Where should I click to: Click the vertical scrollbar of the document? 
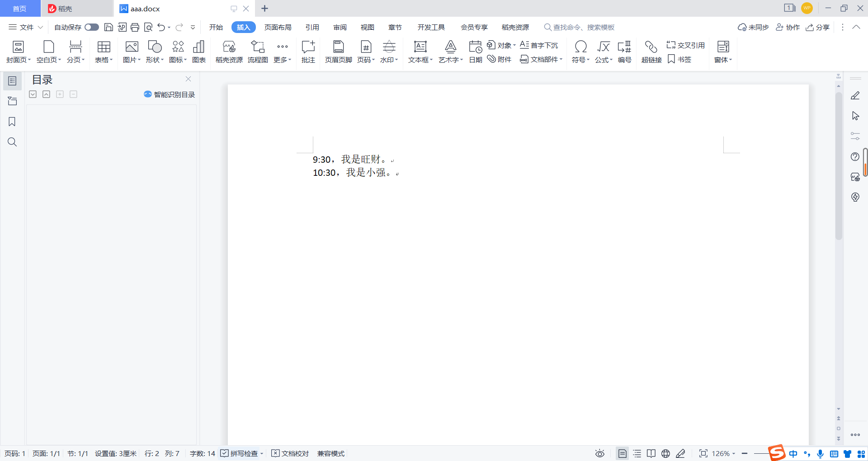(839, 166)
